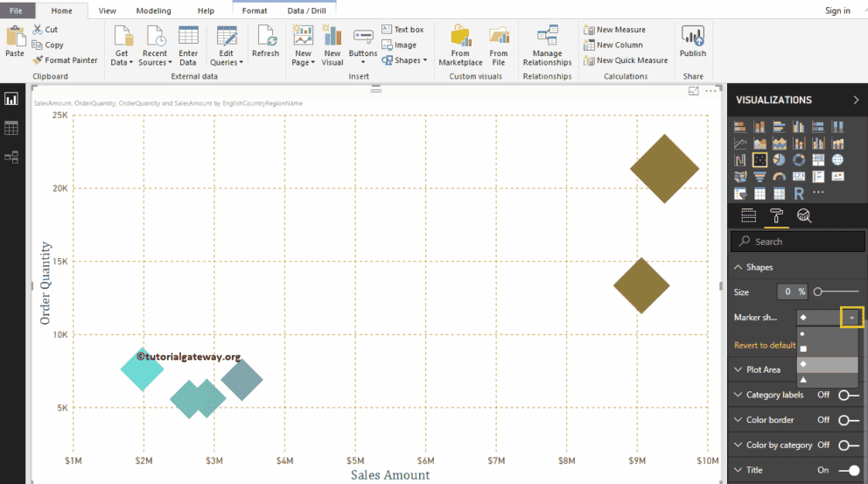
Task: Switch to Data view in left sidebar
Action: pyautogui.click(x=11, y=129)
